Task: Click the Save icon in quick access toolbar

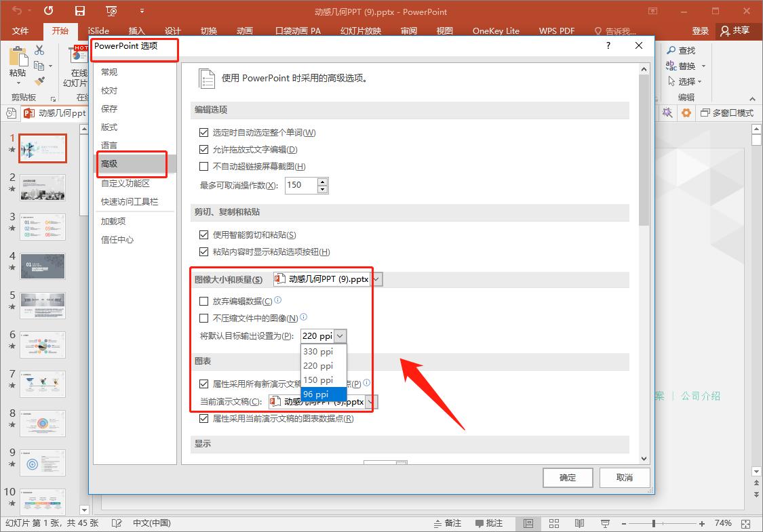Action: coord(80,11)
